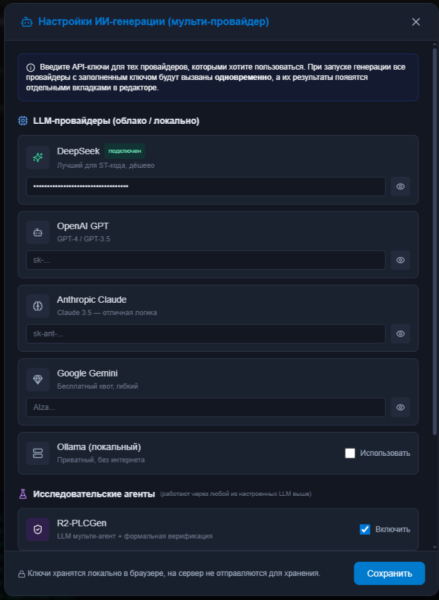
Task: Uncheck the R2-PLCGen Включить checkbox
Action: click(x=365, y=530)
